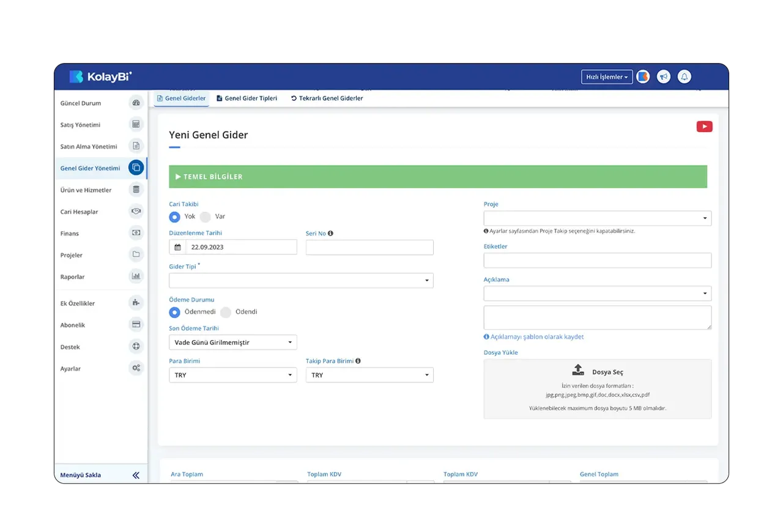783x532 pixels.
Task: Switch to the Tekrarlı Genel Giderler tab
Action: [x=327, y=98]
